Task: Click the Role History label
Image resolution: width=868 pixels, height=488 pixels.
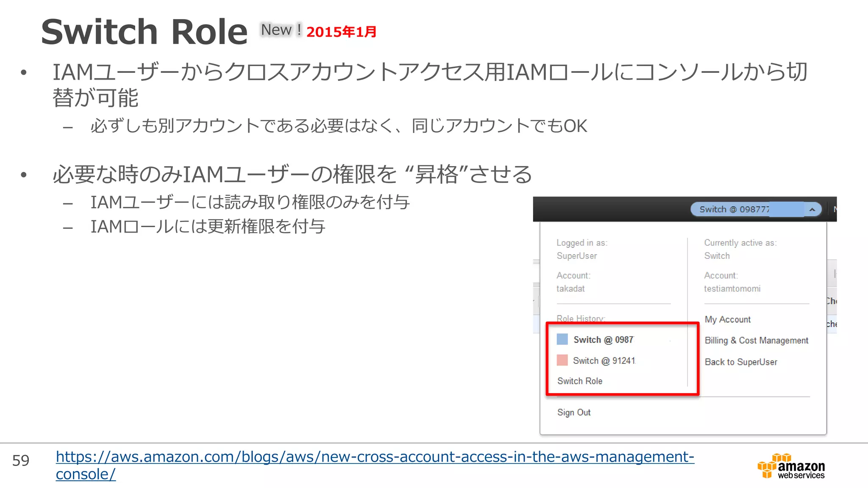Action: 581,319
